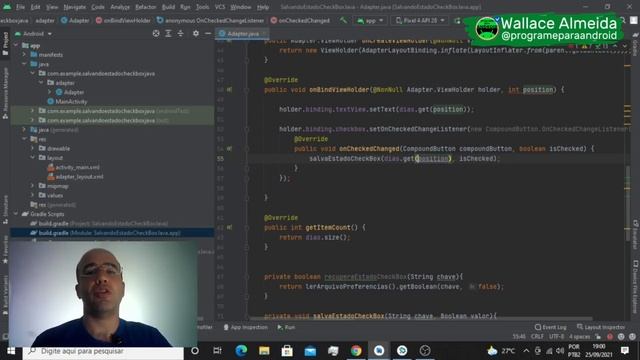Open File Explorer from taskbar
The width and height of the screenshot is (640, 360).
pos(264,351)
